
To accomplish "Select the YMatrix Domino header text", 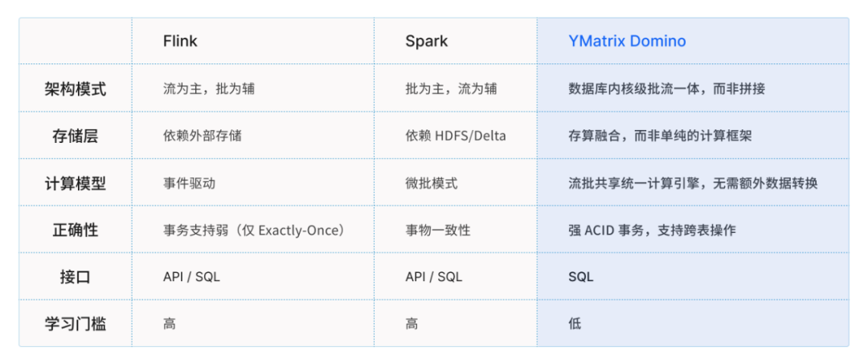I will click(x=627, y=41).
